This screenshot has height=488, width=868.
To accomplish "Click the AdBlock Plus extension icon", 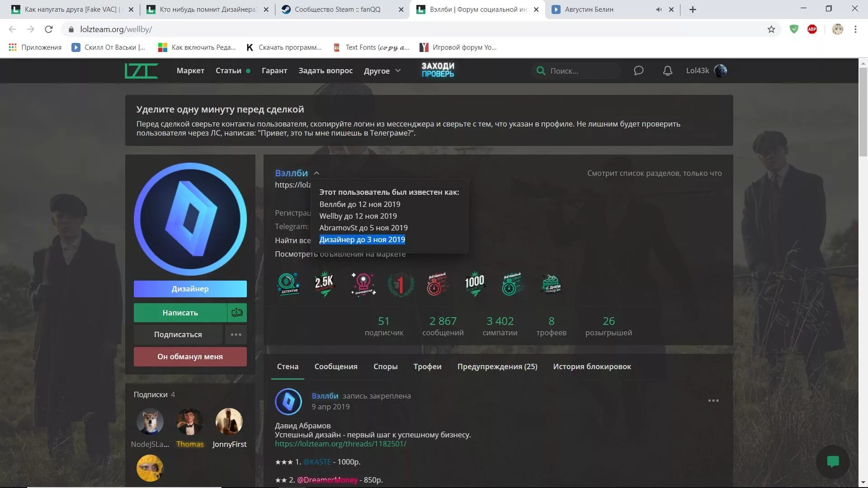I will (812, 29).
